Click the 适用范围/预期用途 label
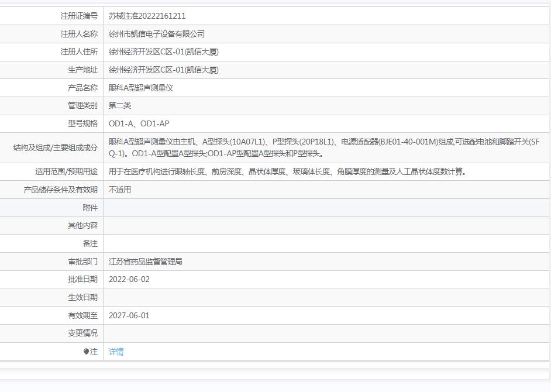 pos(67,171)
